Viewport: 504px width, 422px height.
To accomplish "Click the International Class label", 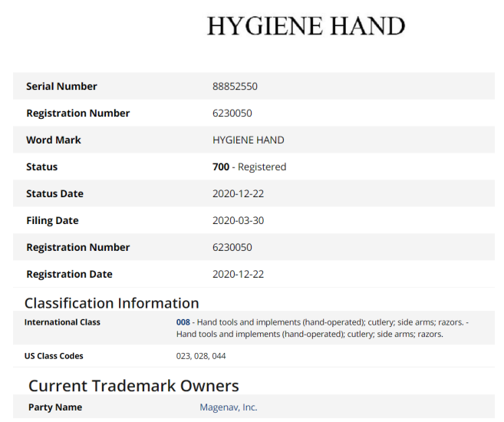I will tap(62, 322).
